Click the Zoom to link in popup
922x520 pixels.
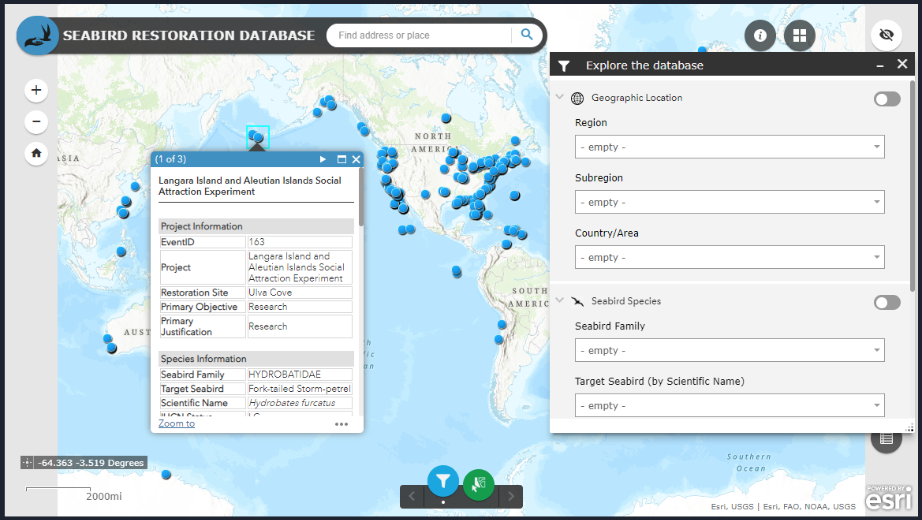(177, 424)
